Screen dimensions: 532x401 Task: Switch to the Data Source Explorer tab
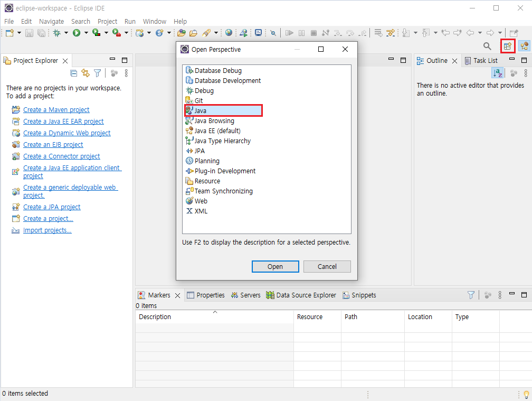click(301, 295)
